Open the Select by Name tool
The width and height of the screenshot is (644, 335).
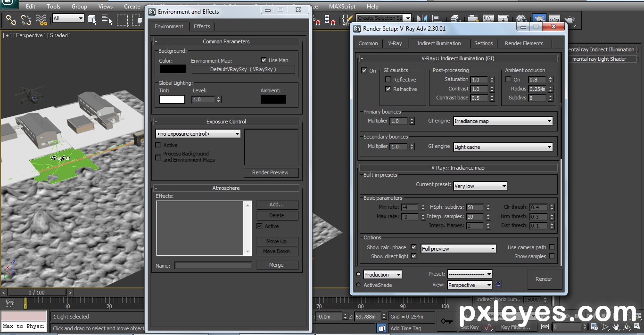pyautogui.click(x=107, y=19)
